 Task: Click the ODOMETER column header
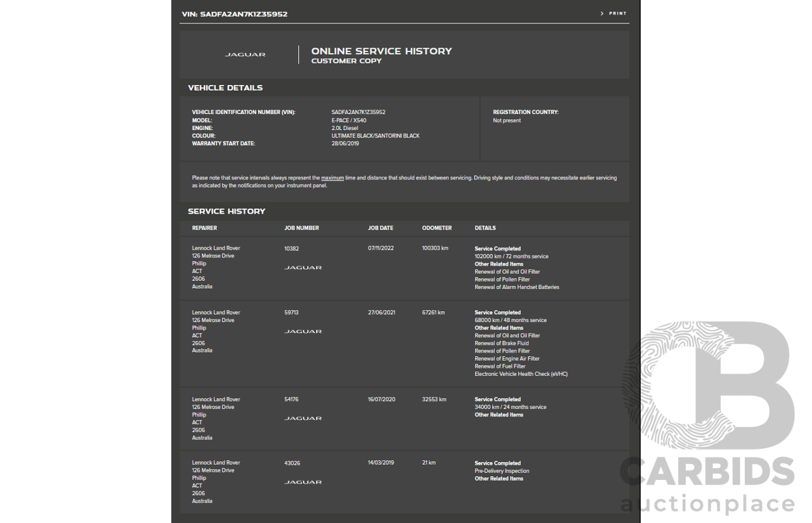point(437,228)
